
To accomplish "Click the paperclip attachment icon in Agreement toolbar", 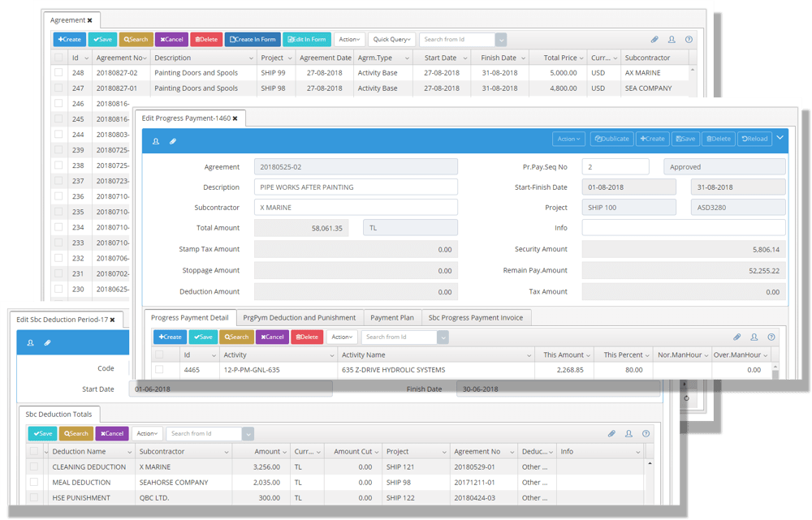I will tap(654, 39).
